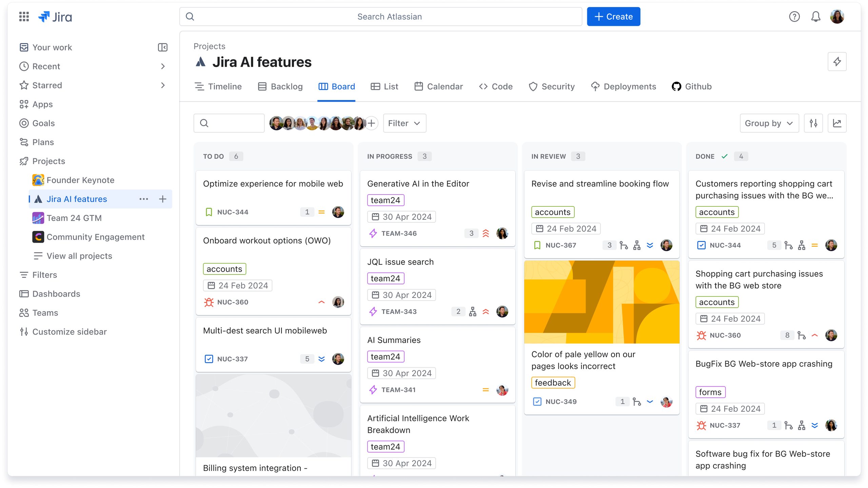Image resolution: width=868 pixels, height=488 pixels.
Task: Expand the Recent chevron
Action: [163, 66]
